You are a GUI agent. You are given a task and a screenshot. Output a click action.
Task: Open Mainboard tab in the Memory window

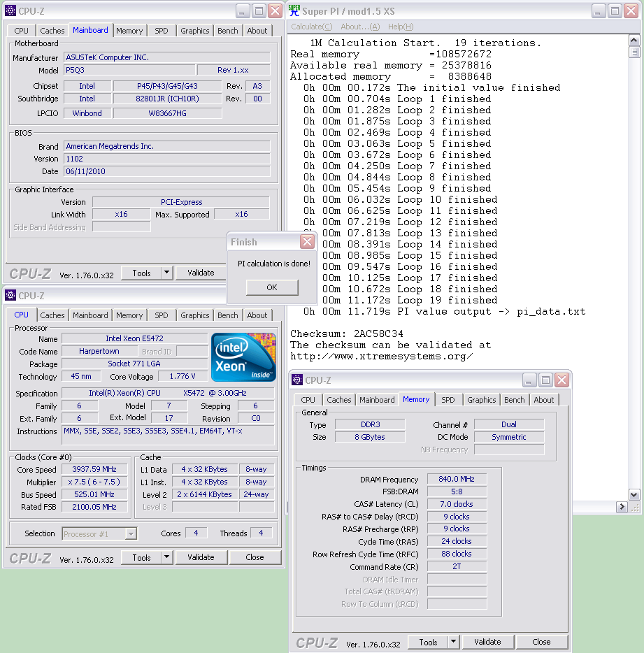pyautogui.click(x=377, y=399)
